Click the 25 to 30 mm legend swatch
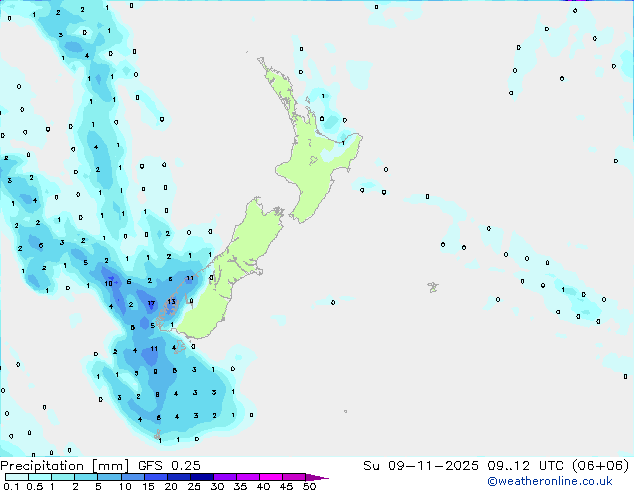634x490 pixels. [201, 477]
